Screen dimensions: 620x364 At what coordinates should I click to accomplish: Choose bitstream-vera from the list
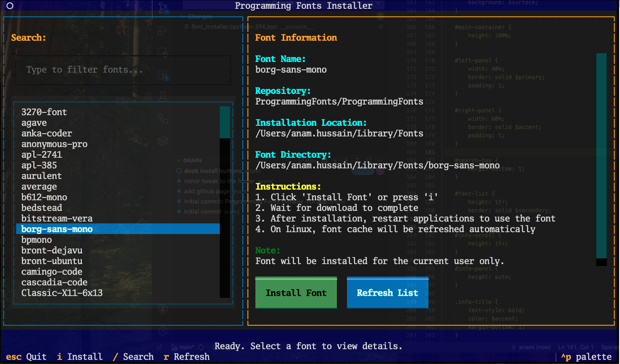click(x=57, y=218)
